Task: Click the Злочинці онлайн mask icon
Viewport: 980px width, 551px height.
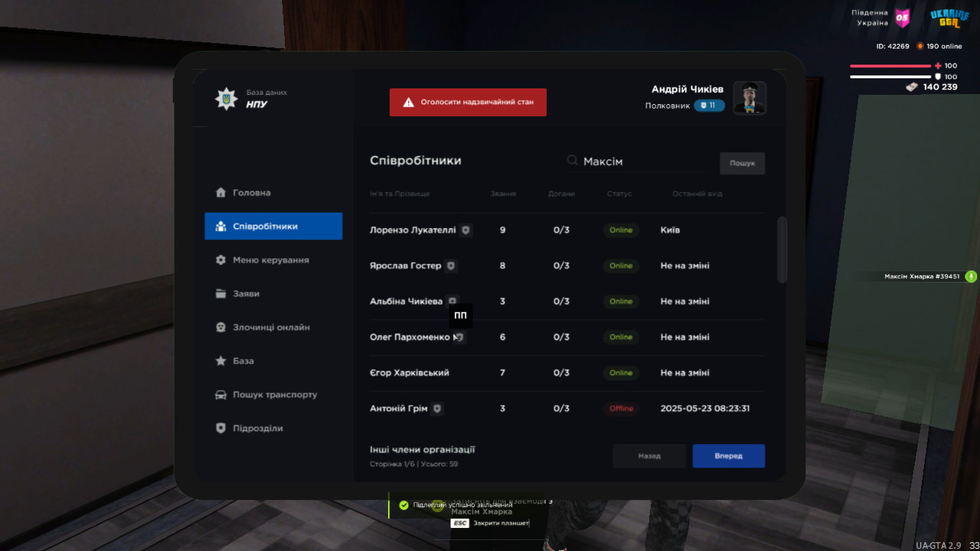Action: 220,328
